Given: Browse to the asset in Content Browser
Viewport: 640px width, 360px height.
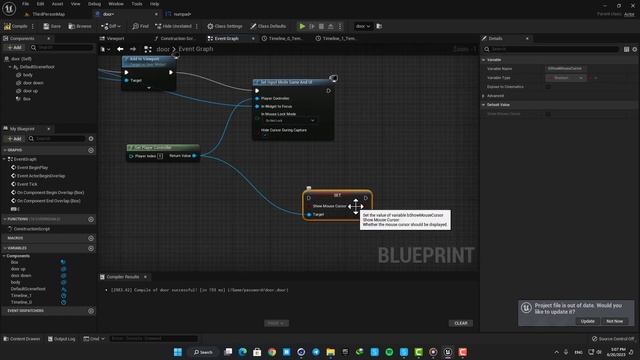Looking at the screenshot, I should (x=80, y=26).
